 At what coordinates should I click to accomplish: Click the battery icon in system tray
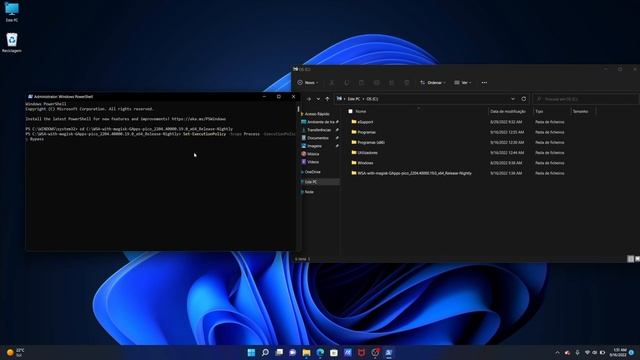tap(602, 352)
